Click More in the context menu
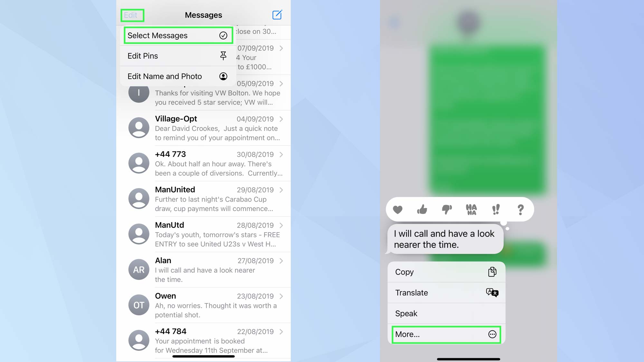 pos(446,334)
